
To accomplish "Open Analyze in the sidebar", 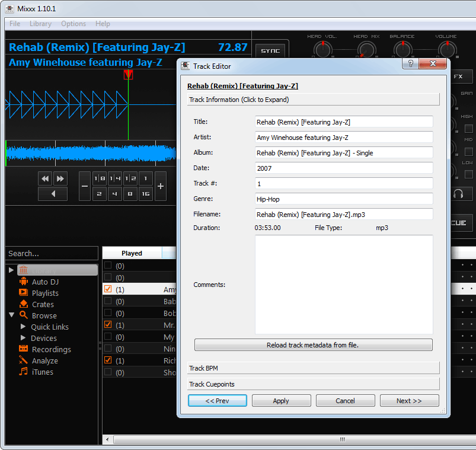I will tap(44, 360).
